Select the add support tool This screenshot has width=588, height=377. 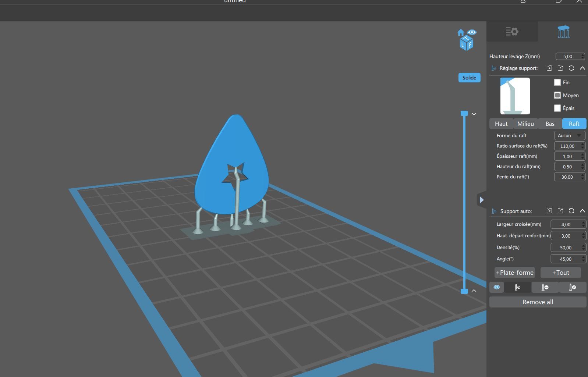click(x=517, y=287)
